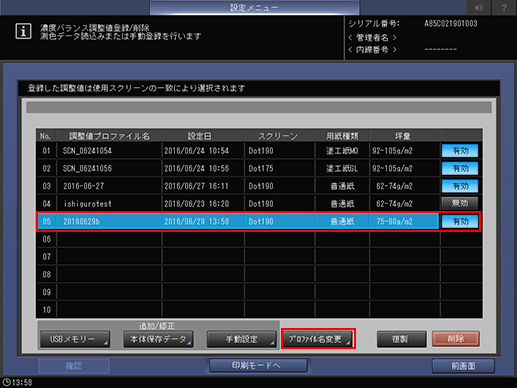Click the red 削除 delete button
This screenshot has height=388, width=517.
click(456, 339)
